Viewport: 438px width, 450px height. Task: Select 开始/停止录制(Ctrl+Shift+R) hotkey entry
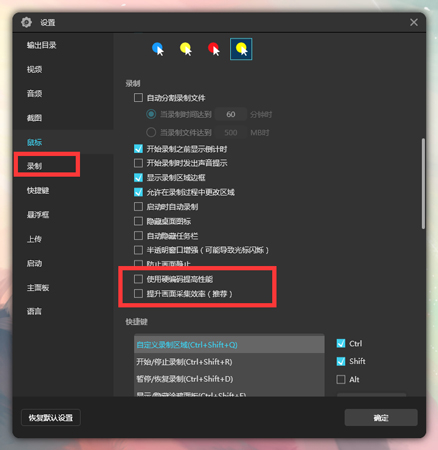click(229, 362)
